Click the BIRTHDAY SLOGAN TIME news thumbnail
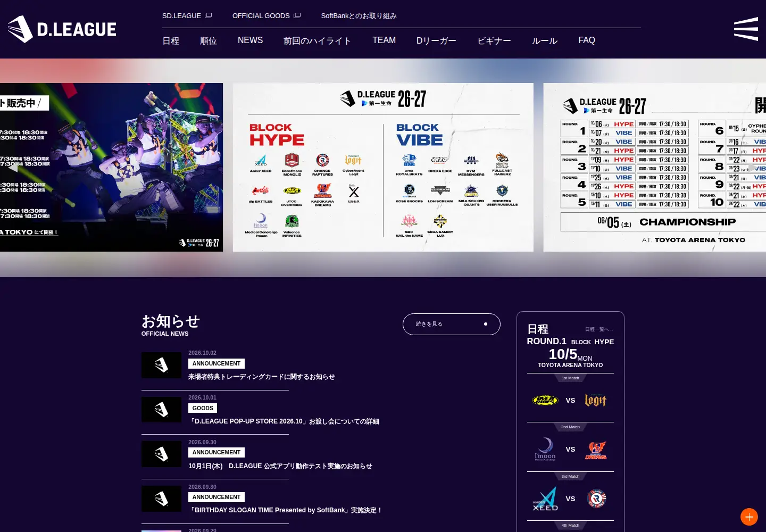766x532 pixels. click(x=161, y=499)
